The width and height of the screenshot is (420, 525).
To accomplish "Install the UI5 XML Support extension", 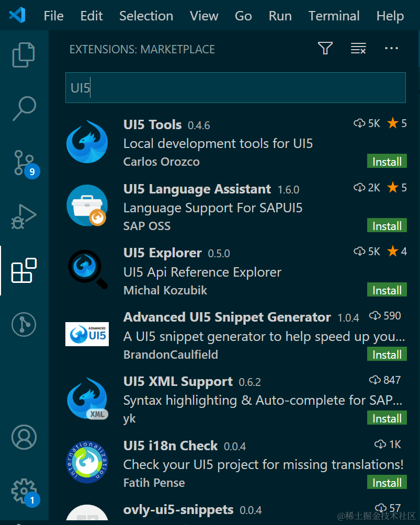I will point(387,418).
